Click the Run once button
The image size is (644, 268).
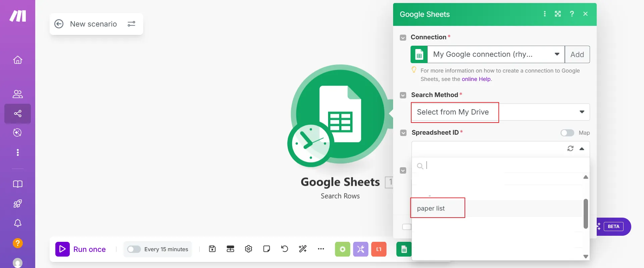coord(80,249)
